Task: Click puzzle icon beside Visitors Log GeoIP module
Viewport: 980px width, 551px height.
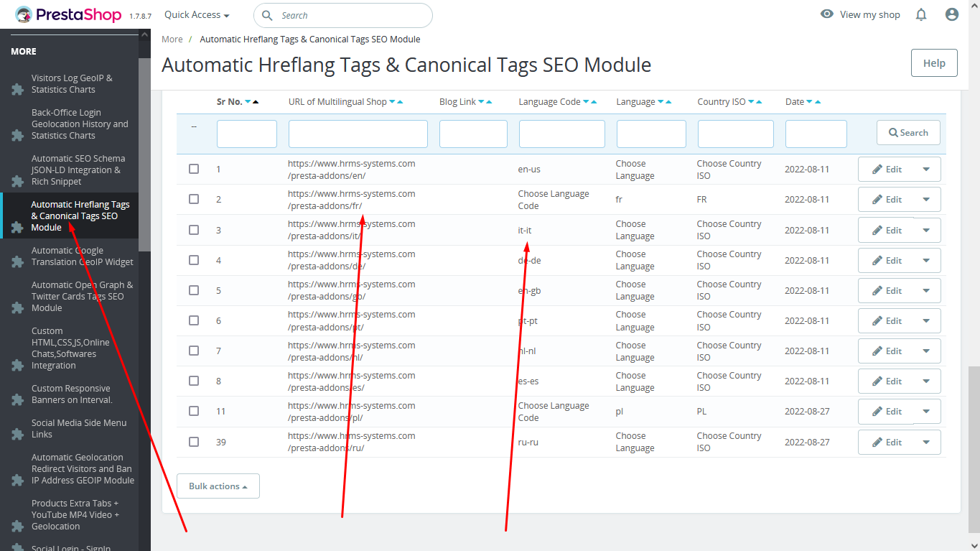Action: (x=17, y=90)
